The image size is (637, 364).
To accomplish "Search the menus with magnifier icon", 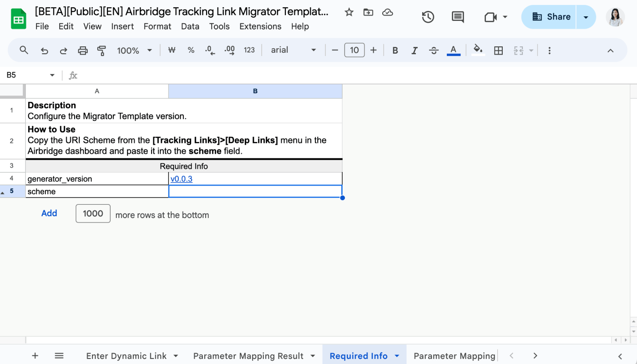I will pyautogui.click(x=24, y=50).
